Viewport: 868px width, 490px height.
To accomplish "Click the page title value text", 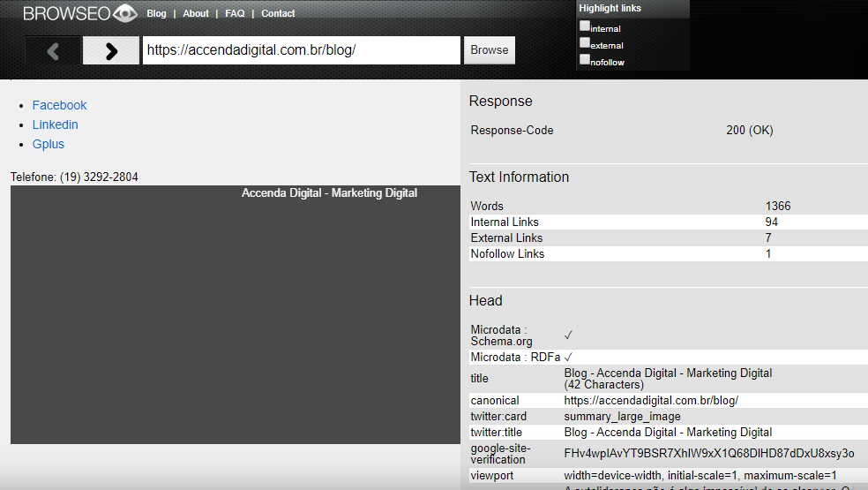I will click(668, 379).
